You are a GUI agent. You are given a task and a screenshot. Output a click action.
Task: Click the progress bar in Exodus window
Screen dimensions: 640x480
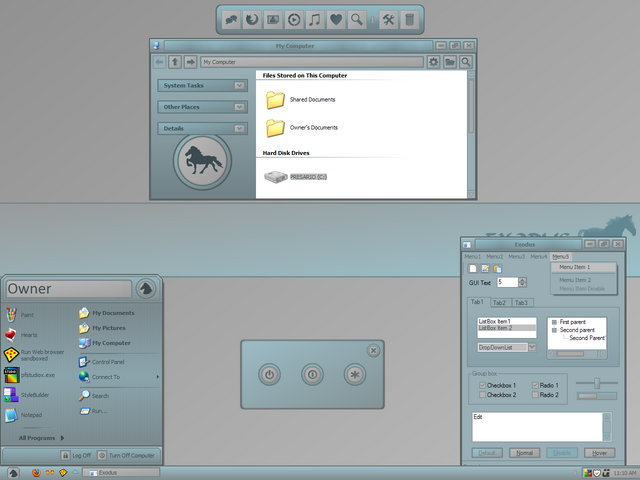597,396
